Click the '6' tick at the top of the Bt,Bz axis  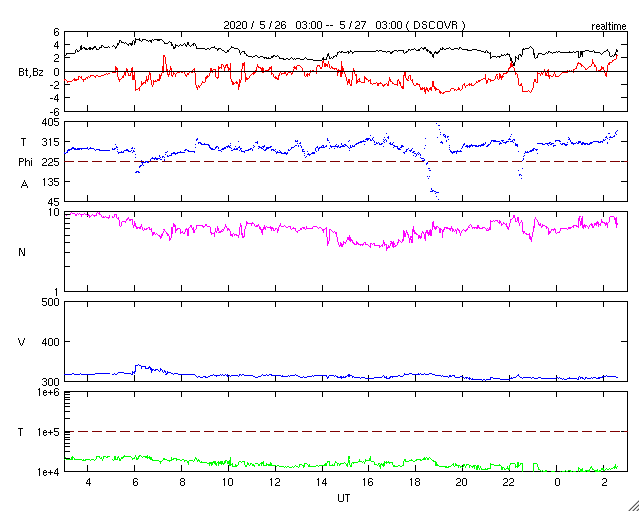click(x=56, y=31)
